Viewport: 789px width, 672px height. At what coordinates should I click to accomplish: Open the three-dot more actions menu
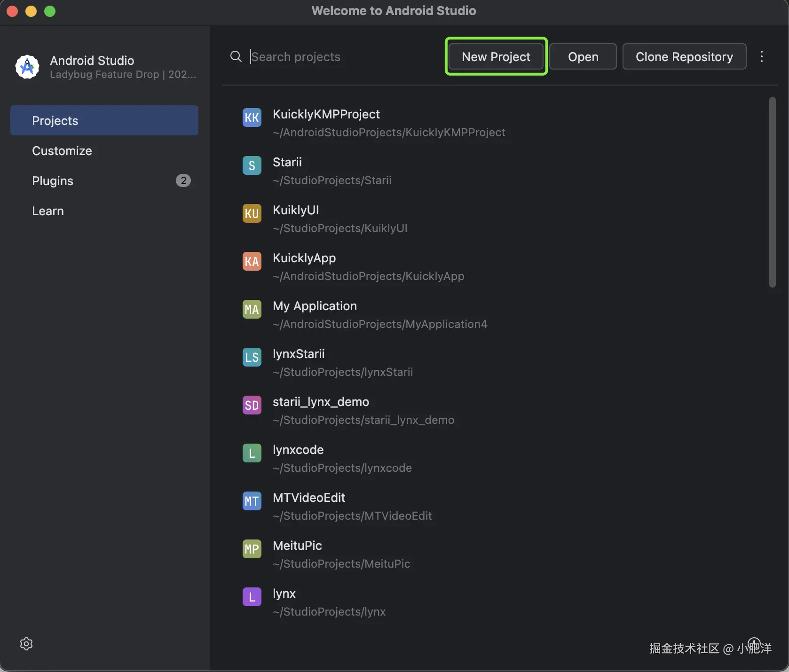(x=762, y=57)
